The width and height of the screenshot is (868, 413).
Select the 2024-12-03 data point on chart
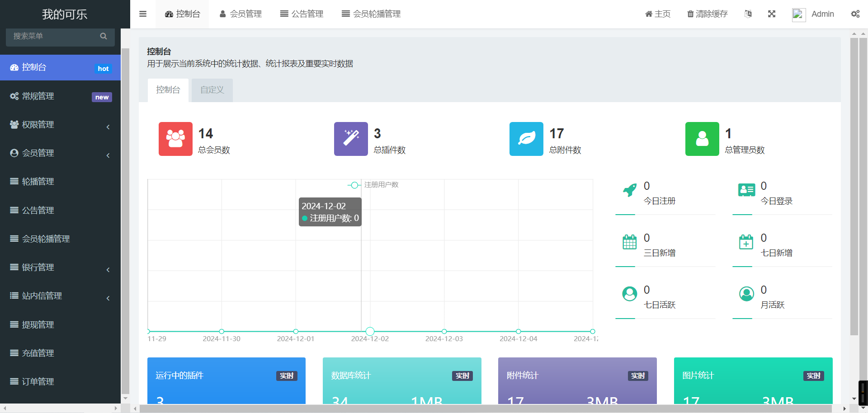(x=444, y=331)
